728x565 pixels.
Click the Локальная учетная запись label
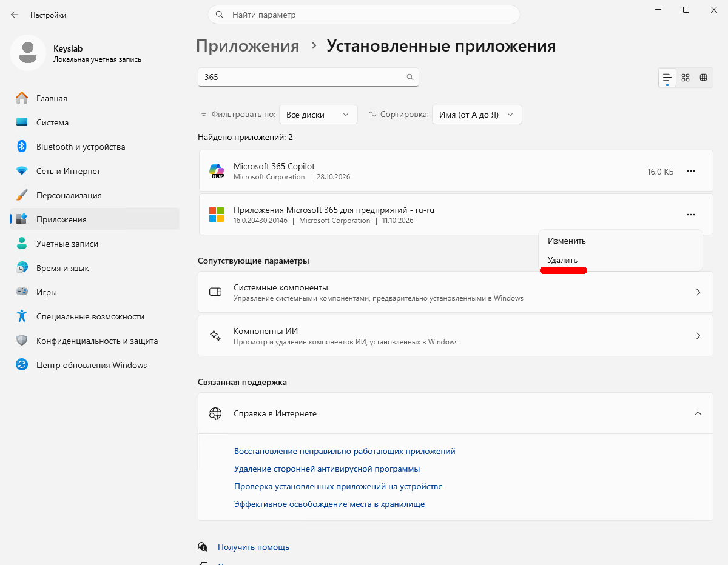tap(97, 59)
